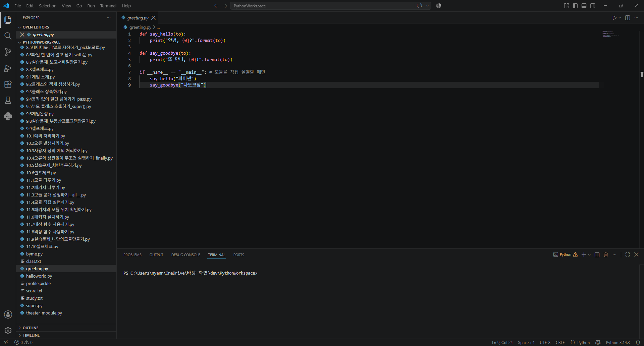644x346 pixels.
Task: Click the code minimap preview
Action: point(610,34)
